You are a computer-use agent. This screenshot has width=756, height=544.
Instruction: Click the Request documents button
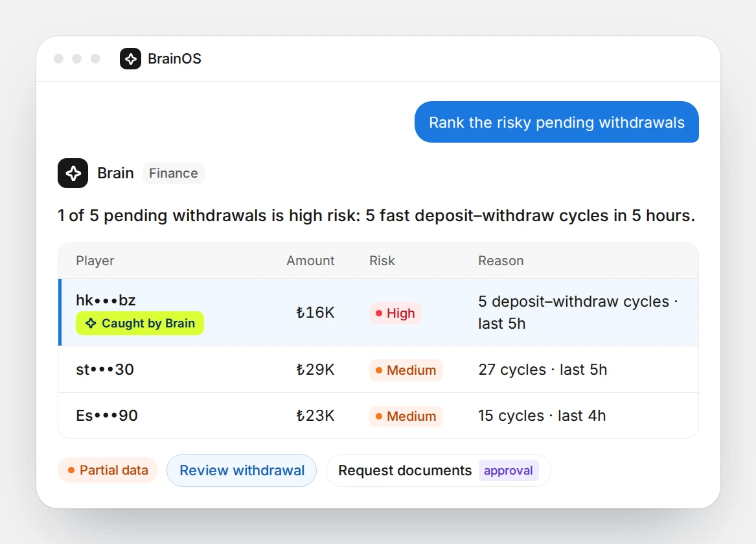pos(439,470)
